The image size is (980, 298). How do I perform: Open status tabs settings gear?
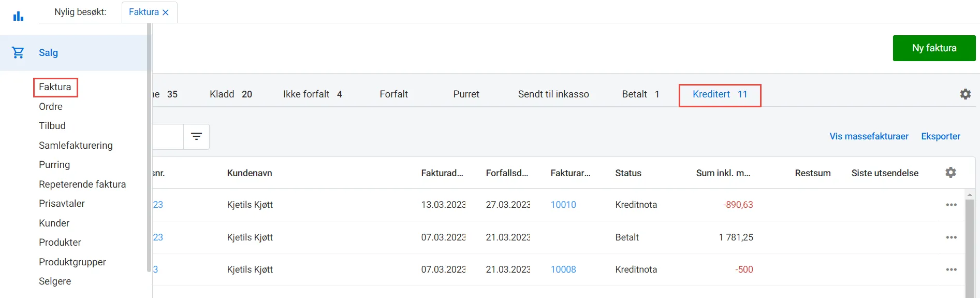(x=966, y=94)
